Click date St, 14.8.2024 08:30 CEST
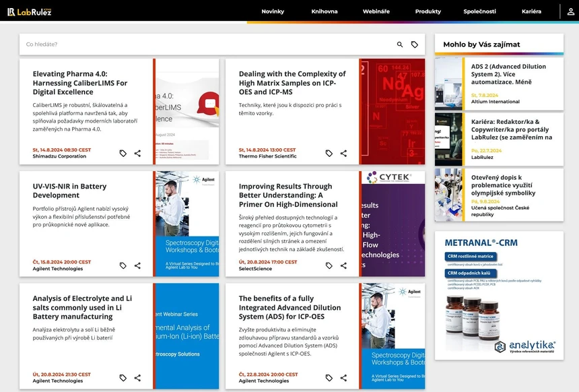Screen dimensions: 579x392 tap(62, 150)
